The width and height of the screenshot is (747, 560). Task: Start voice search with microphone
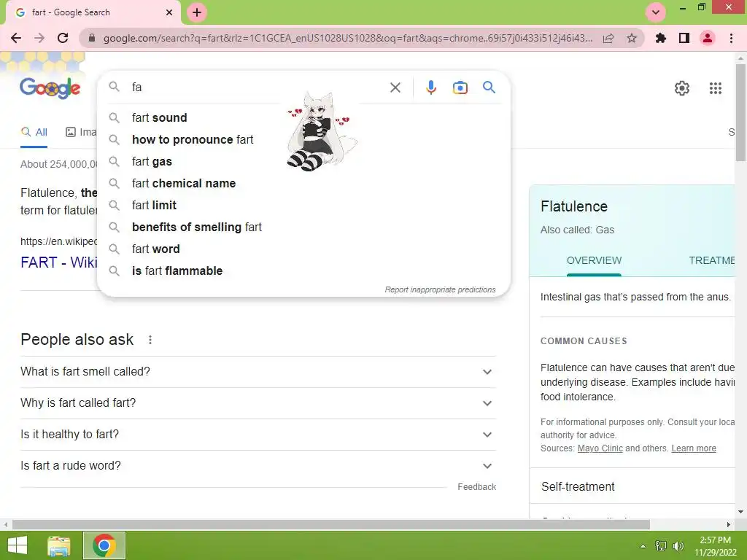[x=430, y=87]
